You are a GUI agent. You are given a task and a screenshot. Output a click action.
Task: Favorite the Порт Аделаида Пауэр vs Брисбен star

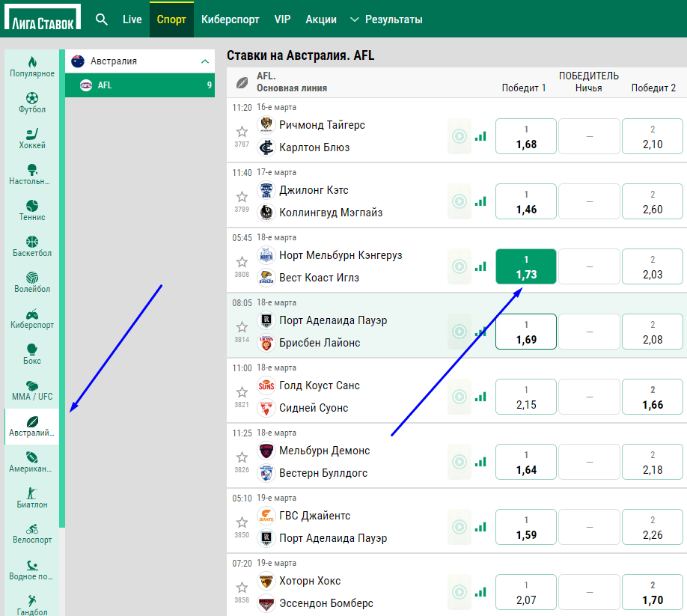point(242,327)
